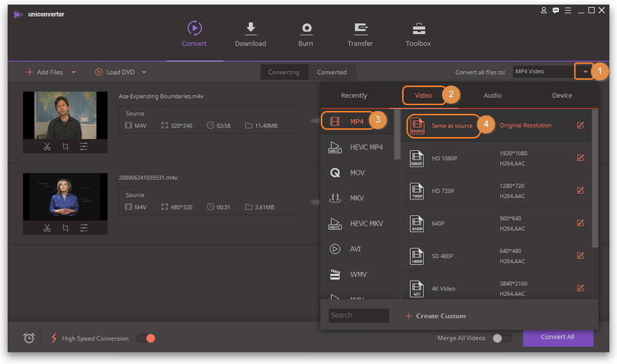The height and width of the screenshot is (364, 617).
Task: Open the feedback chat icon
Action: tap(555, 11)
